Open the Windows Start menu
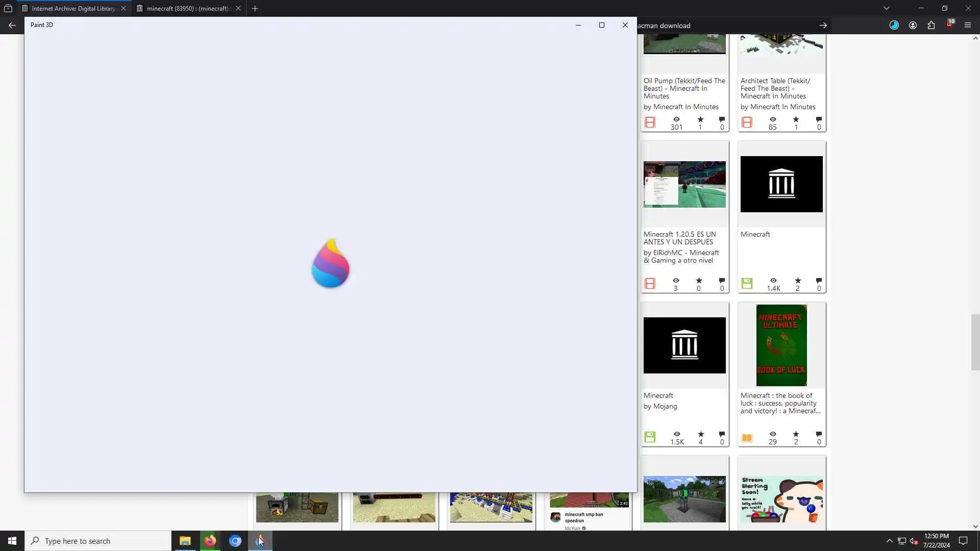The width and height of the screenshot is (980, 551). pos(12,541)
